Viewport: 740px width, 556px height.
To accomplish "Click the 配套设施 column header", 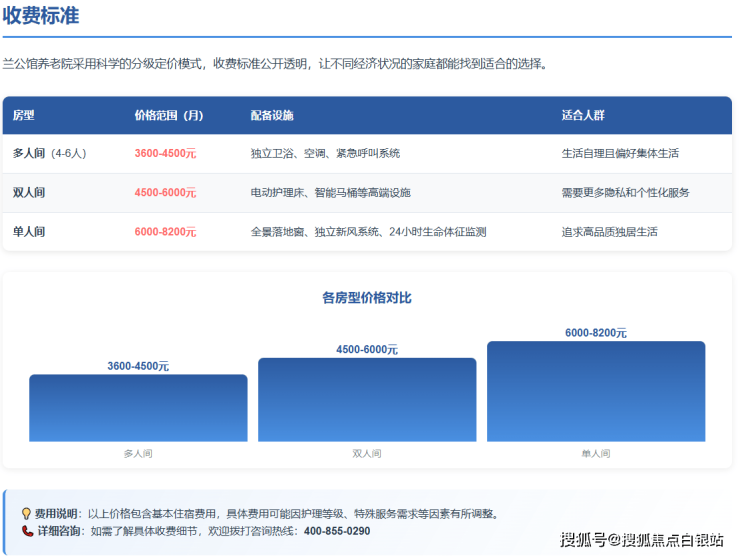I will (x=272, y=116).
